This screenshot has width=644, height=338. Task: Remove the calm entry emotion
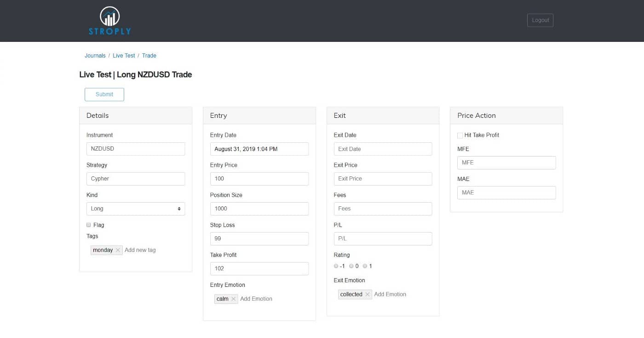tap(233, 299)
